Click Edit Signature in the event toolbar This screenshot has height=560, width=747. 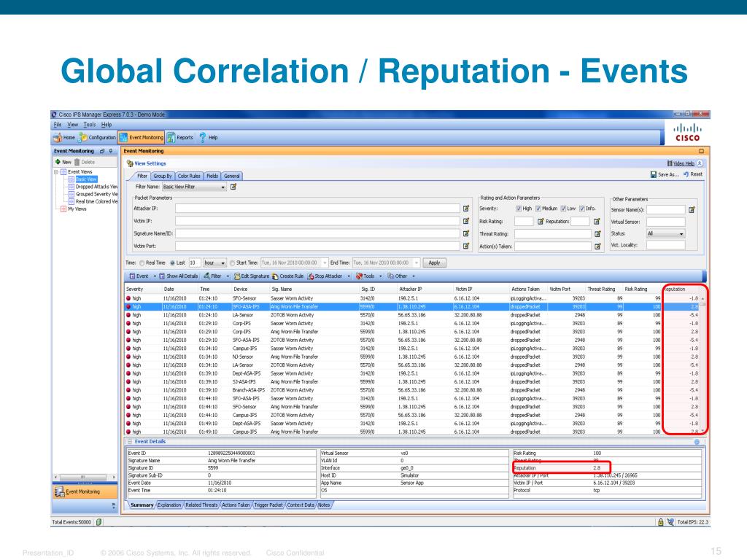(252, 276)
